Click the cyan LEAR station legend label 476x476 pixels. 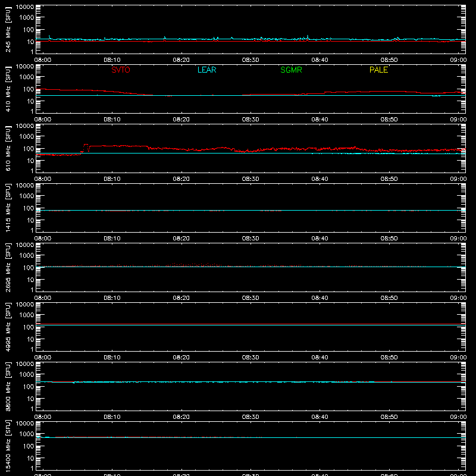coord(206,70)
